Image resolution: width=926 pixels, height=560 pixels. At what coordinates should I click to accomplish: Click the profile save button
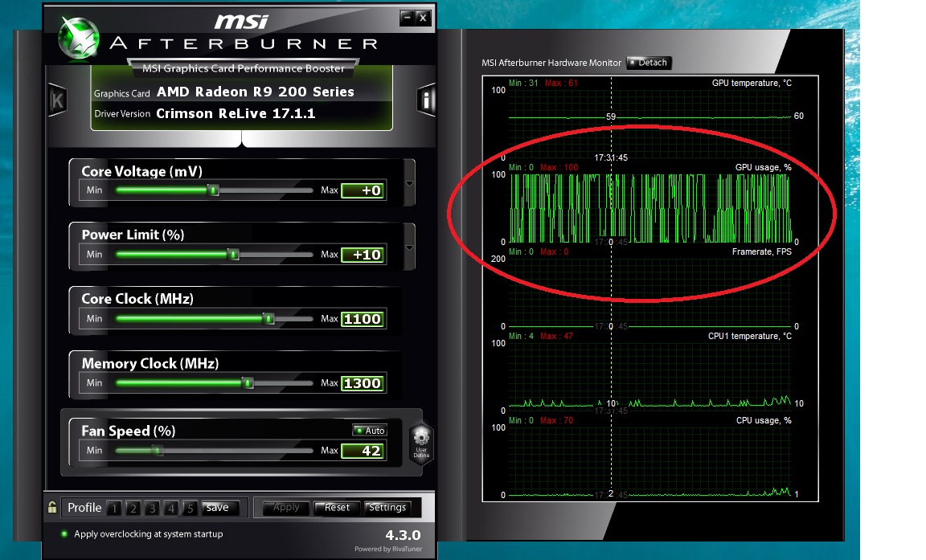[220, 508]
